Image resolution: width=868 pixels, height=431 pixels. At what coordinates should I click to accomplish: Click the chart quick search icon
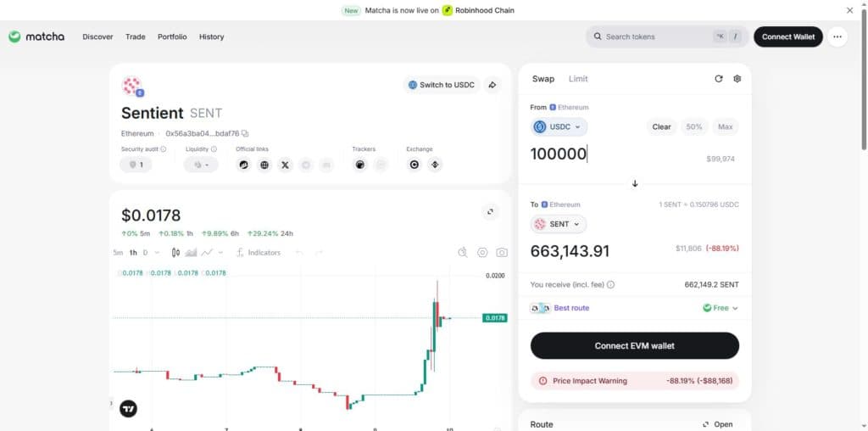[463, 253]
